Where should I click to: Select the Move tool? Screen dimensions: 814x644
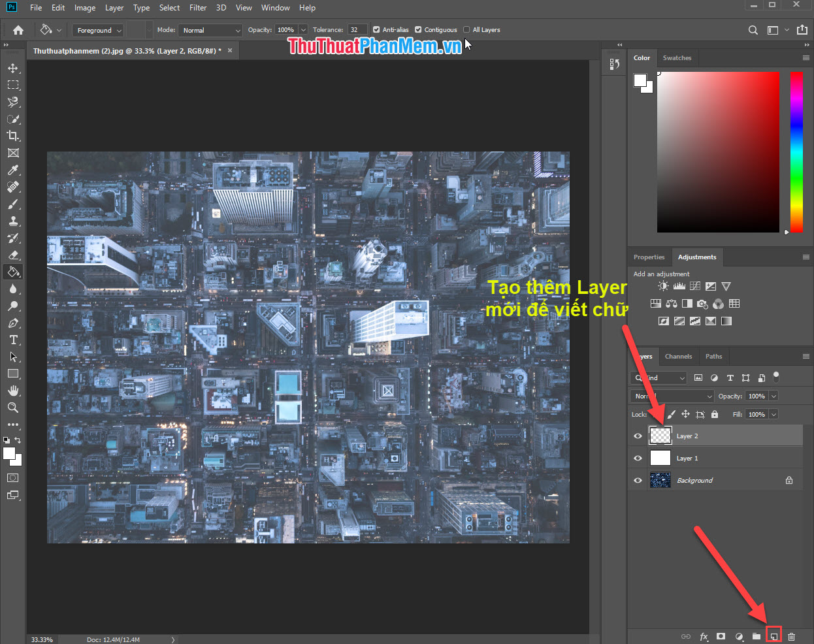click(13, 67)
